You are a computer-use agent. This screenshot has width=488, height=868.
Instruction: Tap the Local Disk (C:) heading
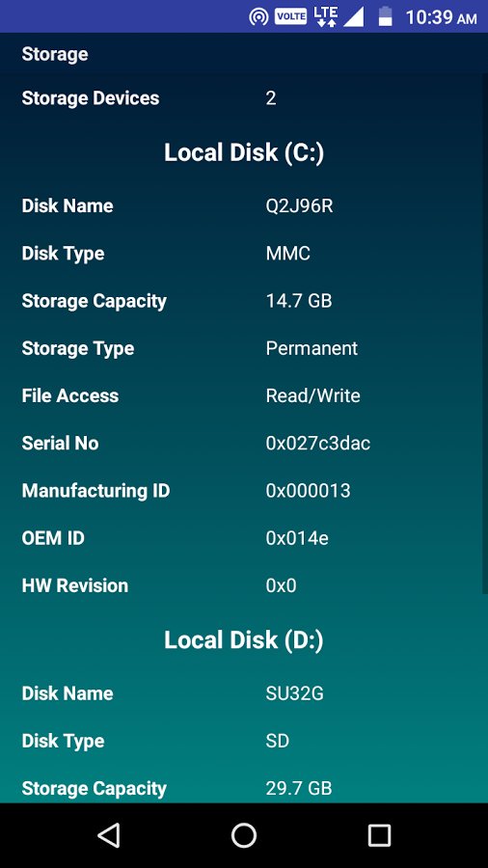(244, 152)
